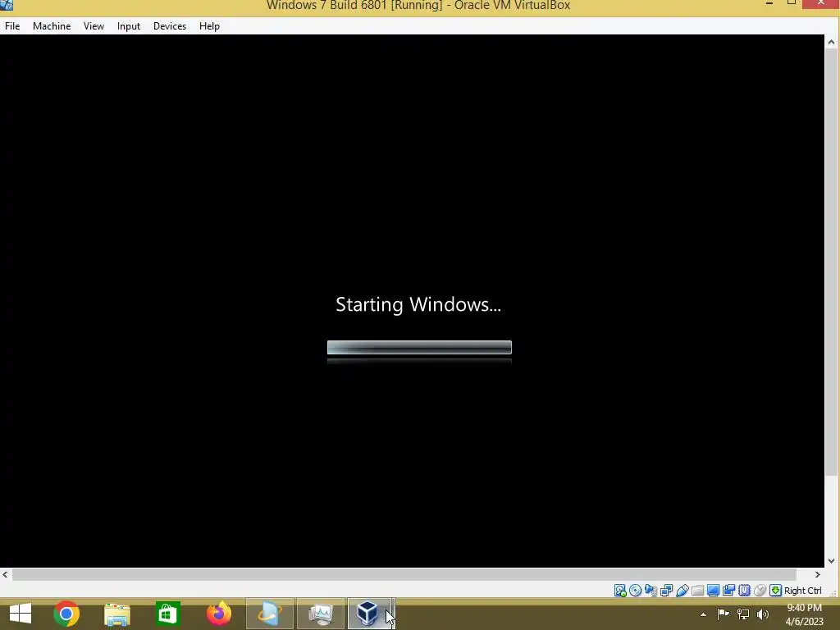Click the vertical scrollbar up arrow
This screenshot has height=630, width=840.
coord(832,42)
